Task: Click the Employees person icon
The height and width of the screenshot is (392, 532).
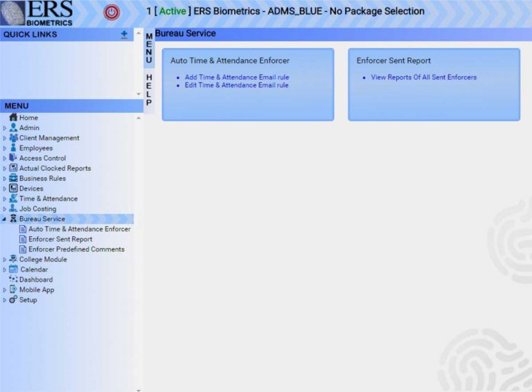Action: [13, 148]
